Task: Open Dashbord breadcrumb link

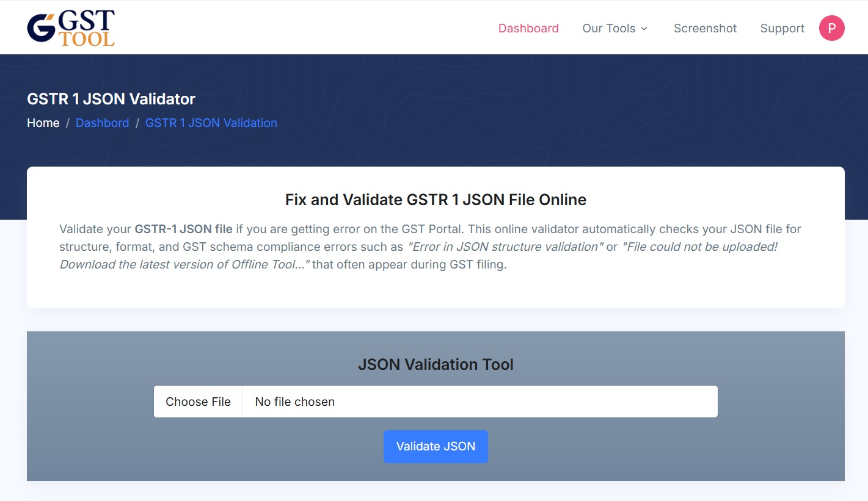Action: point(102,123)
